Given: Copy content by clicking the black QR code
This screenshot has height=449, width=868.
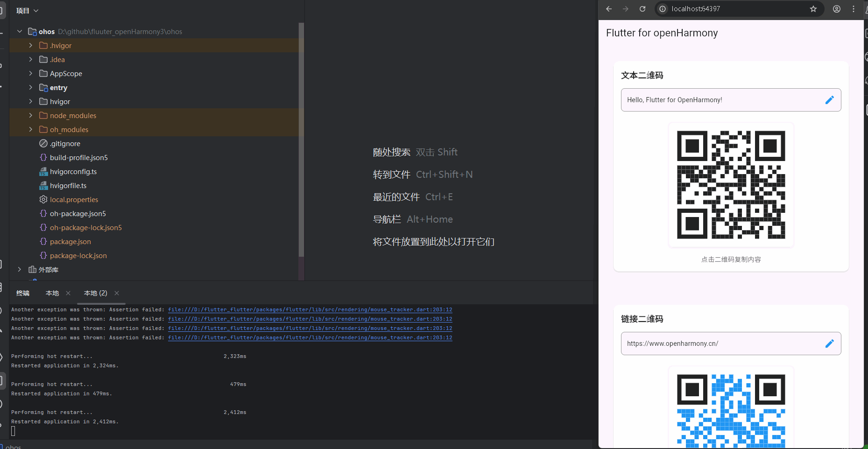Looking at the screenshot, I should tap(731, 185).
